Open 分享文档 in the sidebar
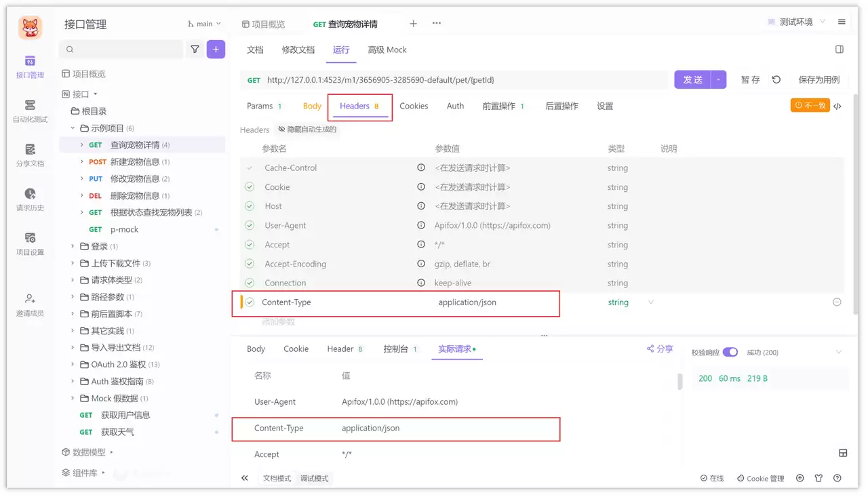Screen dimensions: 868x497 click(30, 155)
